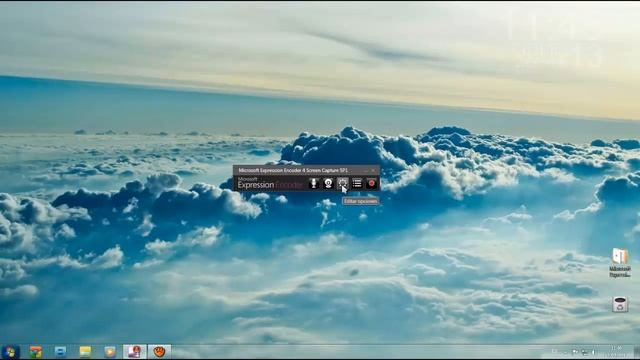Click the Show desktop button on the taskbar
This screenshot has width=640, height=360.
(x=637, y=352)
